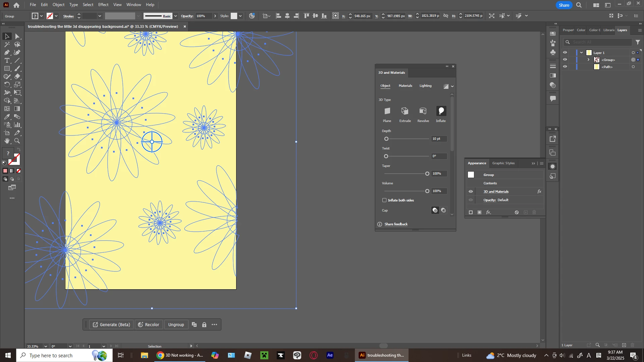Open the Opacity dropdown arrow

click(x=215, y=16)
